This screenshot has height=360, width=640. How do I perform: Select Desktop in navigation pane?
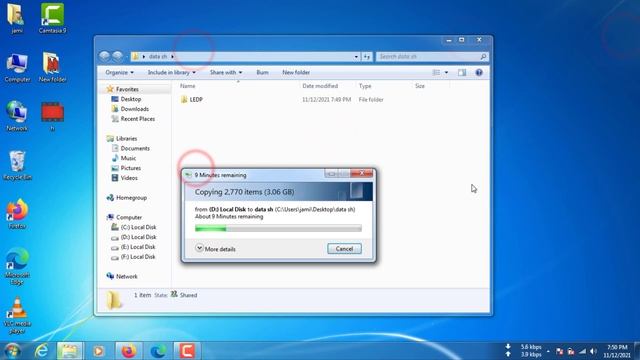click(131, 99)
